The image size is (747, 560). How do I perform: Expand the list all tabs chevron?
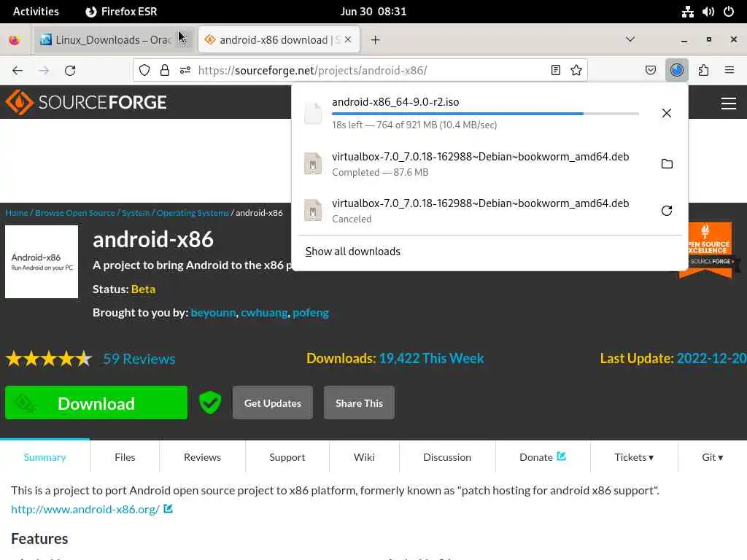[630, 39]
